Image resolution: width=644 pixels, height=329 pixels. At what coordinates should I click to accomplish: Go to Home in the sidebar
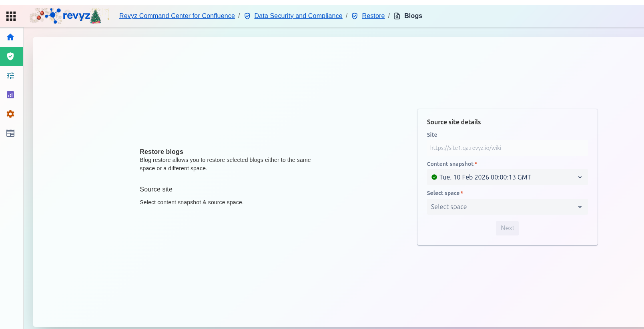click(11, 37)
